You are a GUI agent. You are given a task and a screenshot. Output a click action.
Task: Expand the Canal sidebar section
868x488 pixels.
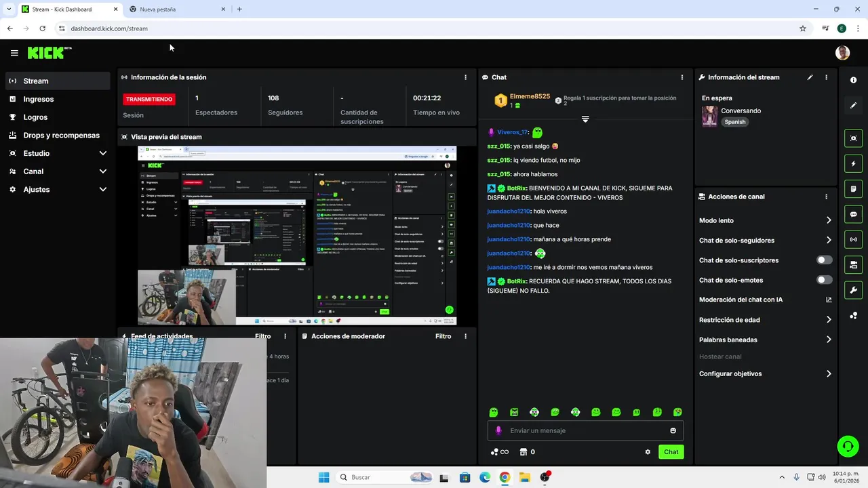58,171
